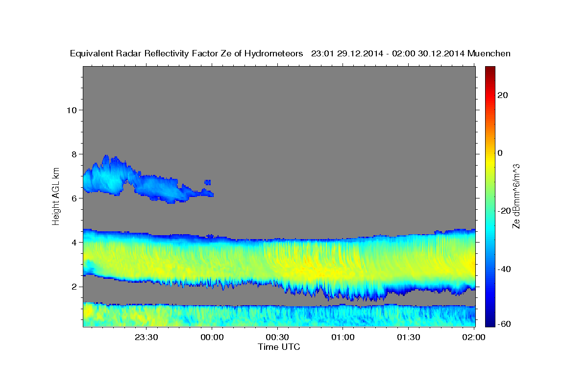
Task: Click the height tick label 10
Action: pyautogui.click(x=71, y=110)
